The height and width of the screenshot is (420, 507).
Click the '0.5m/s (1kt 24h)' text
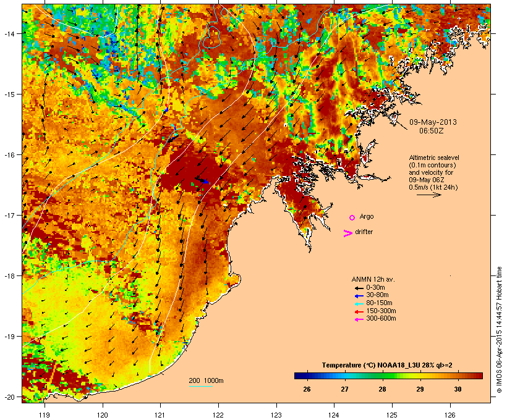tap(433, 187)
